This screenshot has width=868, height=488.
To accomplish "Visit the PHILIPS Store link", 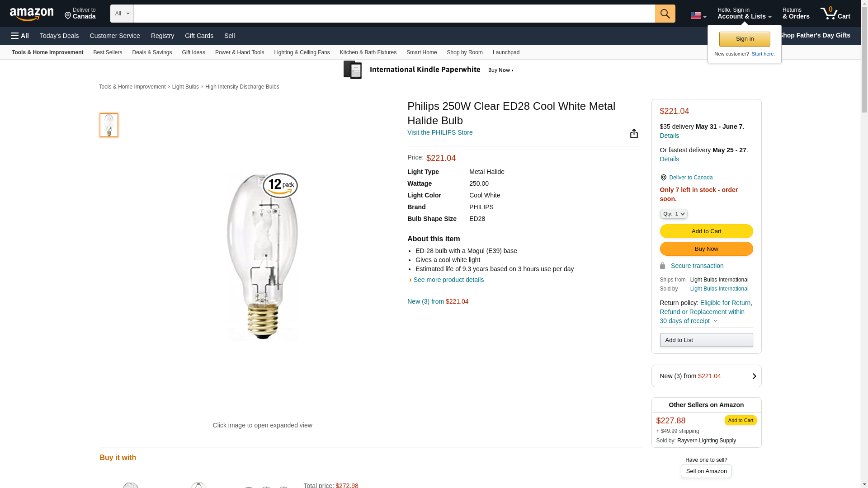I will (439, 132).
